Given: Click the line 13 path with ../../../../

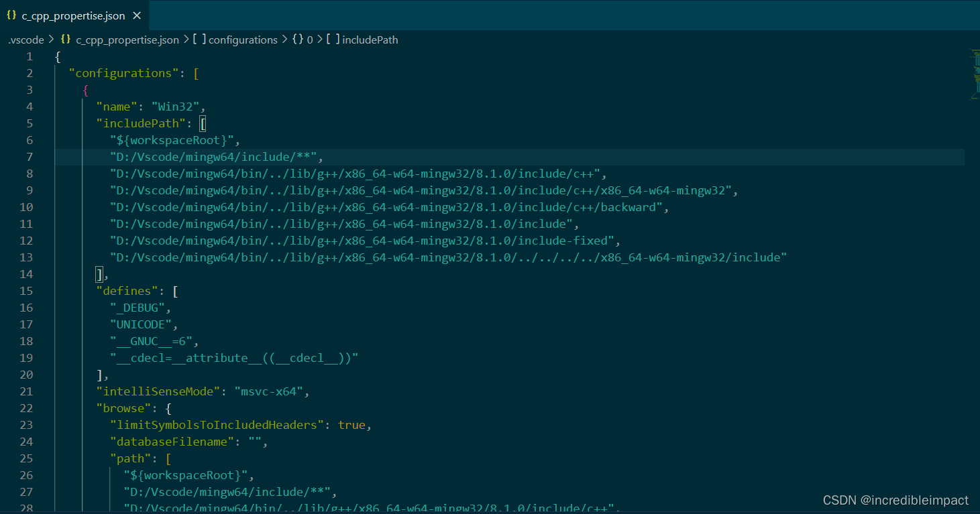Looking at the screenshot, I should (448, 257).
